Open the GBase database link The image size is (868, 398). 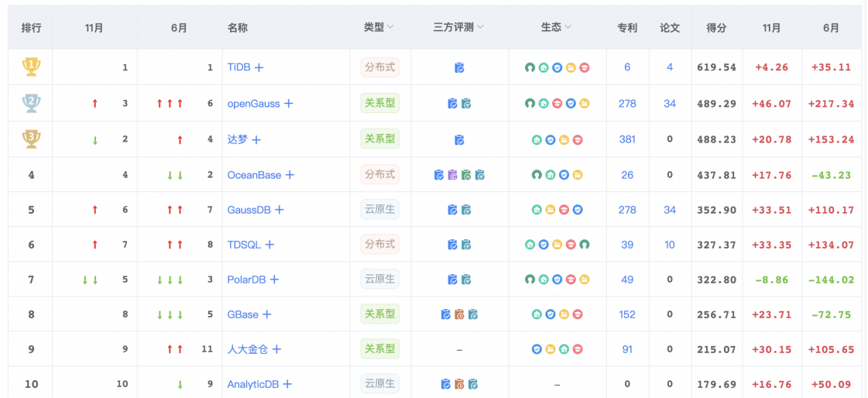(243, 314)
